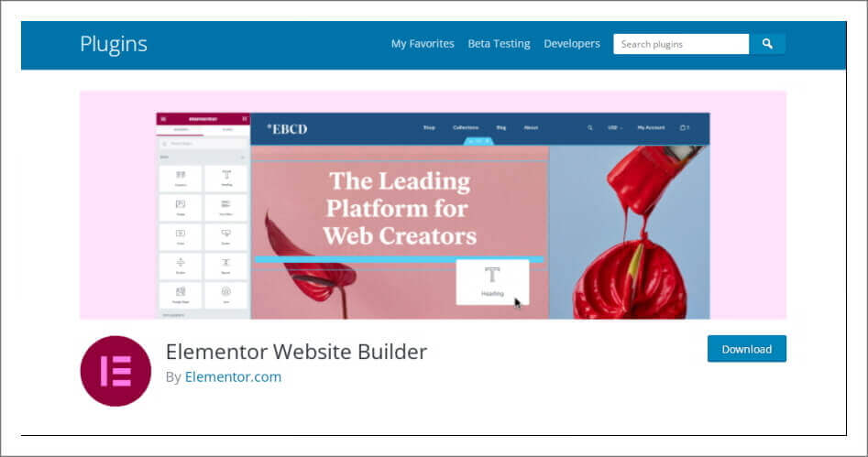The width and height of the screenshot is (868, 457).
Task: Select the Text Editor widget
Action: 226,208
